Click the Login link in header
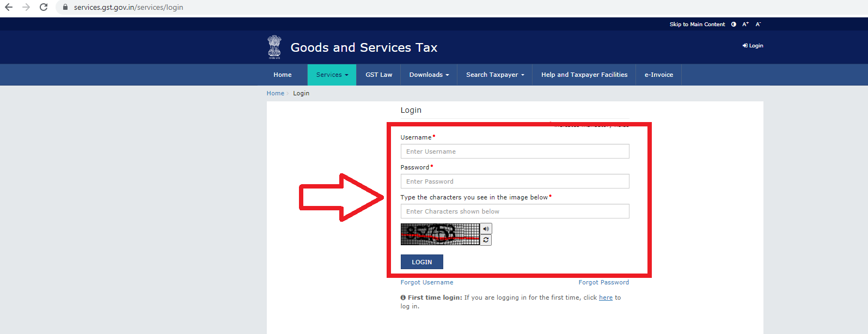 pos(753,46)
